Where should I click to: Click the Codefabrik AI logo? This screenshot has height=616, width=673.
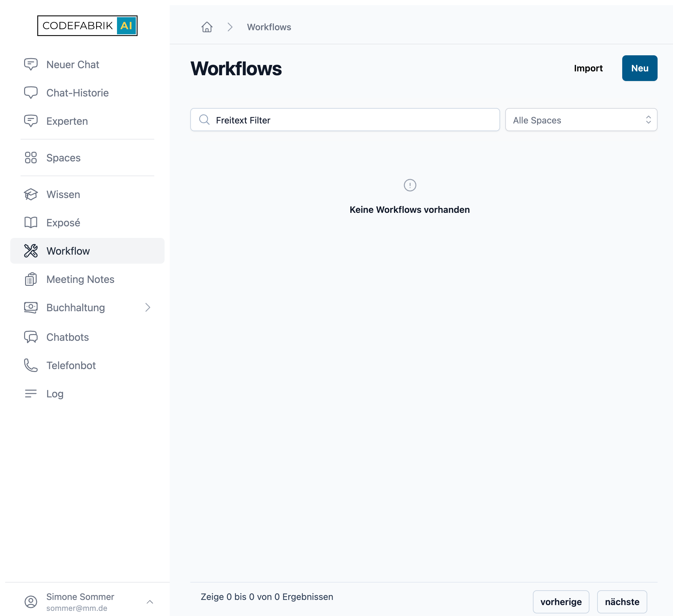click(x=87, y=25)
